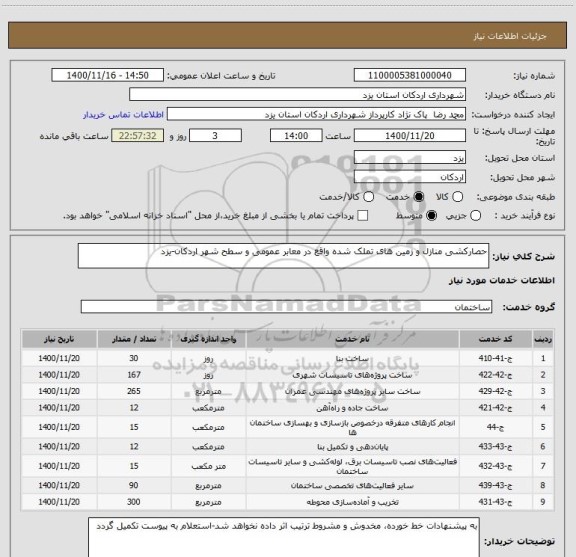576x557 pixels.
Task: Click the buyer name field شهرداری اردکان
Action: point(298,95)
